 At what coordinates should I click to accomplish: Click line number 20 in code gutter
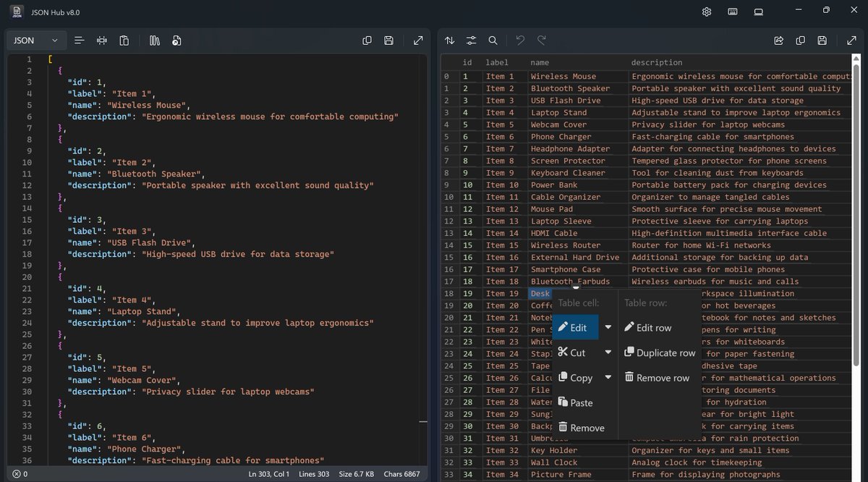tap(28, 277)
